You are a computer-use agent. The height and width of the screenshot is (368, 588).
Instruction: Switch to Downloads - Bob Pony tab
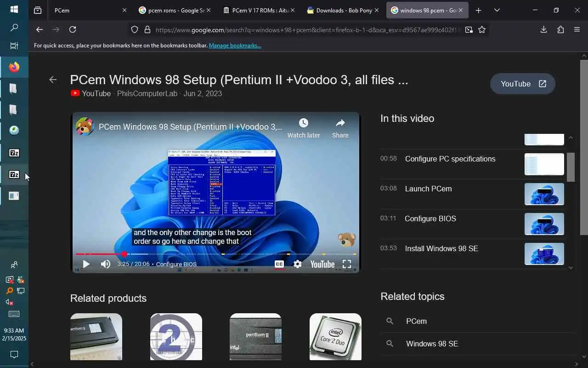coord(344,10)
